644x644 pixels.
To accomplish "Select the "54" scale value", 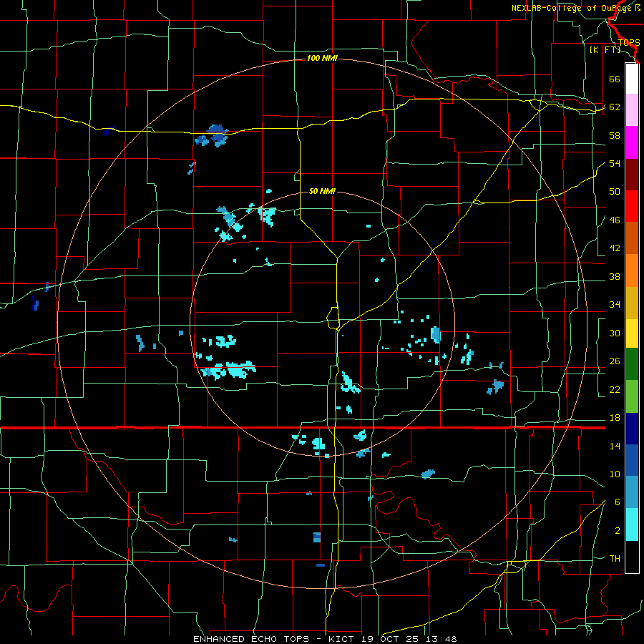I will click(x=615, y=163).
